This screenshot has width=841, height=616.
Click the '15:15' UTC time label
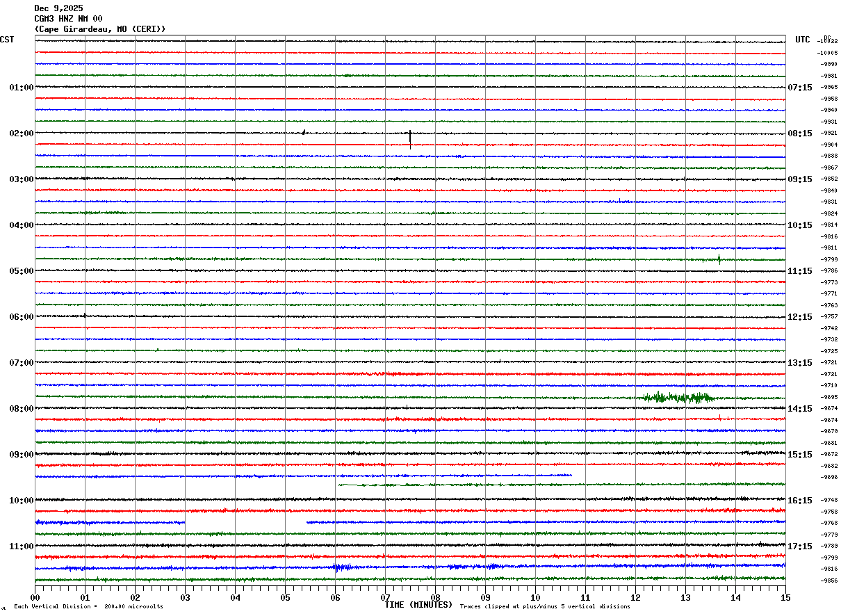click(x=800, y=455)
